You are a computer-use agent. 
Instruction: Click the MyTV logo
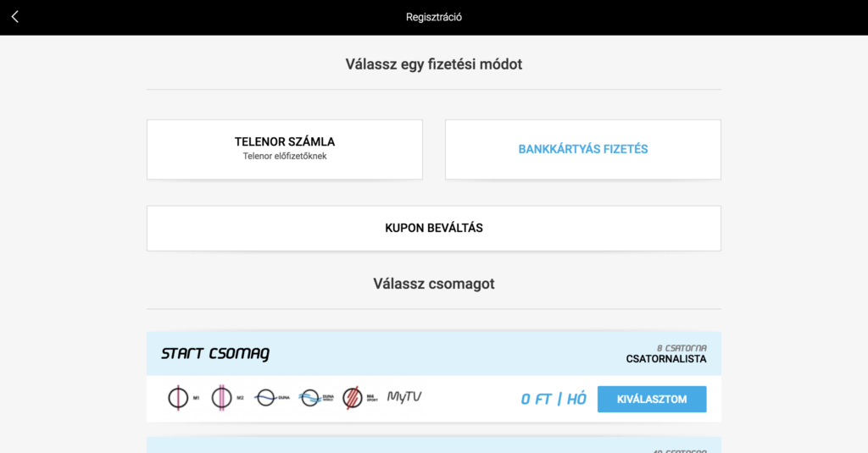[404, 396]
